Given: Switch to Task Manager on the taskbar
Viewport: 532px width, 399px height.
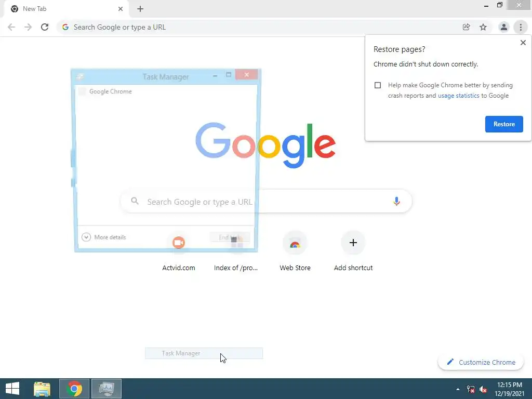Looking at the screenshot, I should tap(107, 389).
